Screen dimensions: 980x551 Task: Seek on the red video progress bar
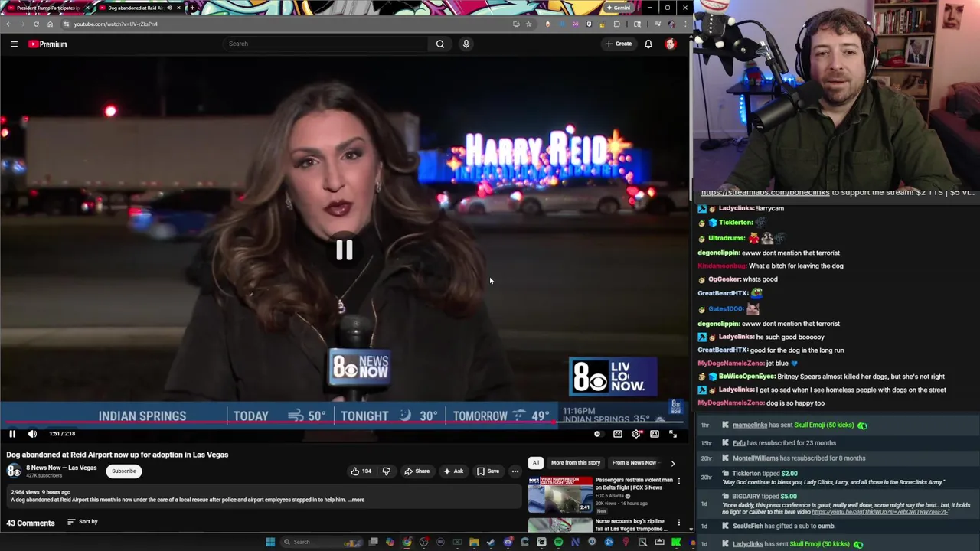point(345,422)
